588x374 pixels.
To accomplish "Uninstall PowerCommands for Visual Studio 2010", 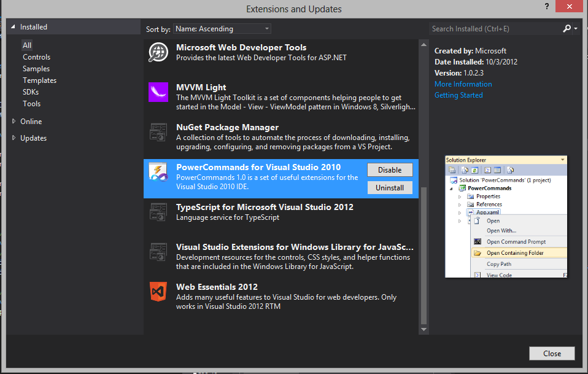I will coord(390,187).
